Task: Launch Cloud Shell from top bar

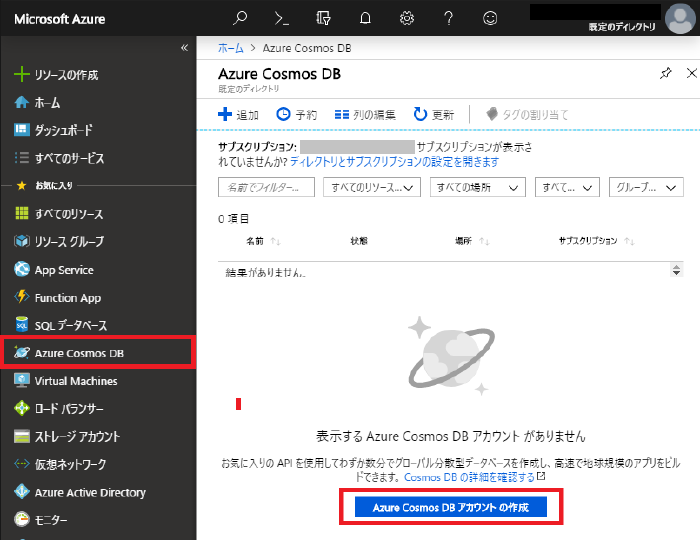Action: click(281, 18)
